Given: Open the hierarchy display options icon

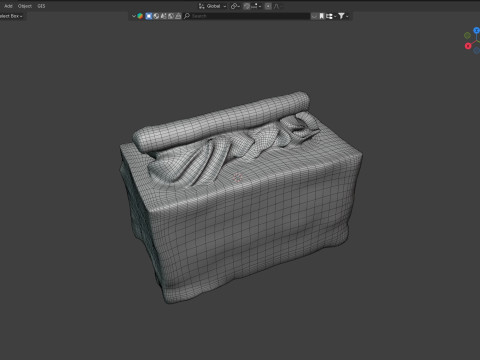Looking at the screenshot, I should coord(330,16).
